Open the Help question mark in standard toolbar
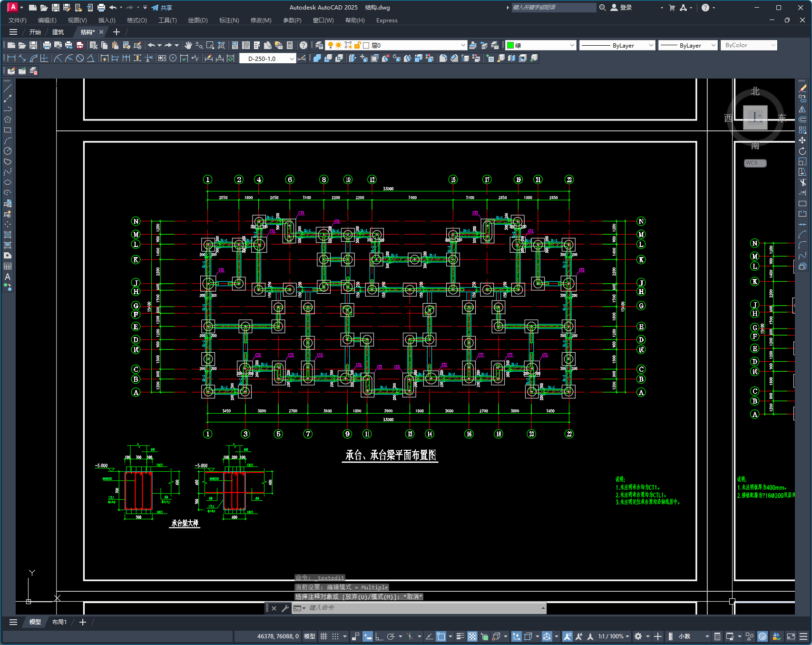Screen dimensions: 812x645 [x=303, y=45]
